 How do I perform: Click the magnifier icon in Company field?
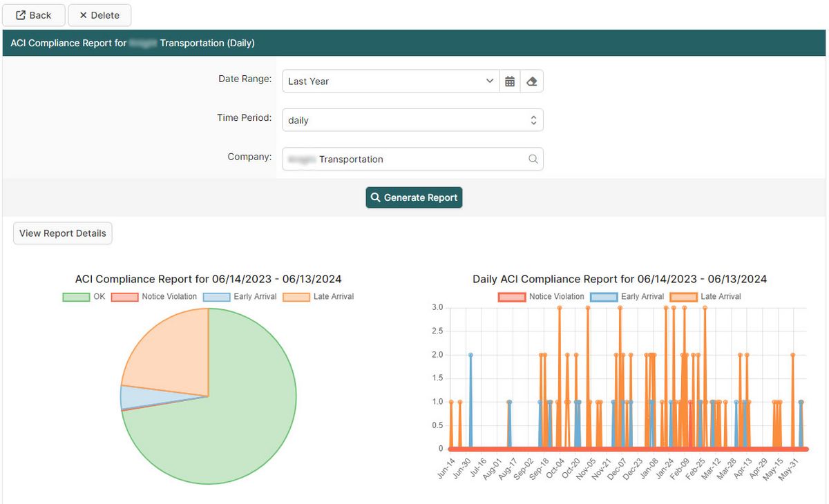point(533,159)
